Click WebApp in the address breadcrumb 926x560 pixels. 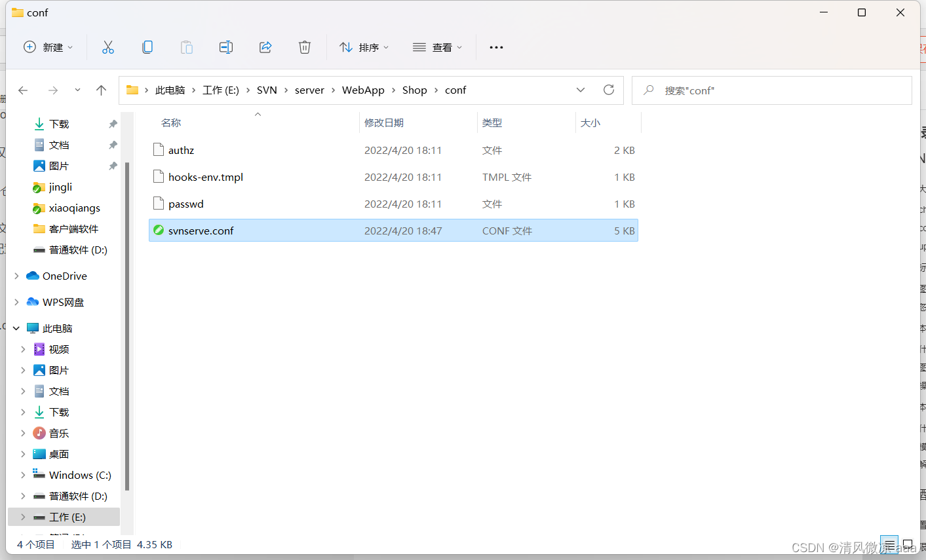[x=363, y=90]
